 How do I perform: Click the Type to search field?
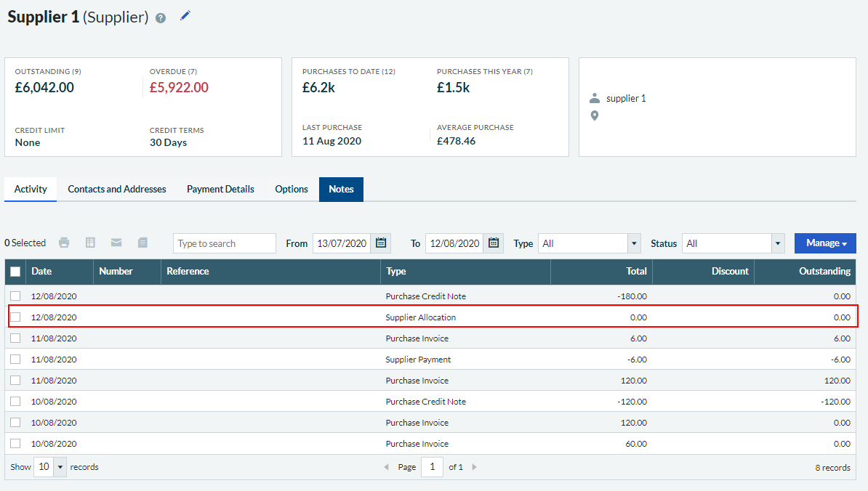[224, 243]
